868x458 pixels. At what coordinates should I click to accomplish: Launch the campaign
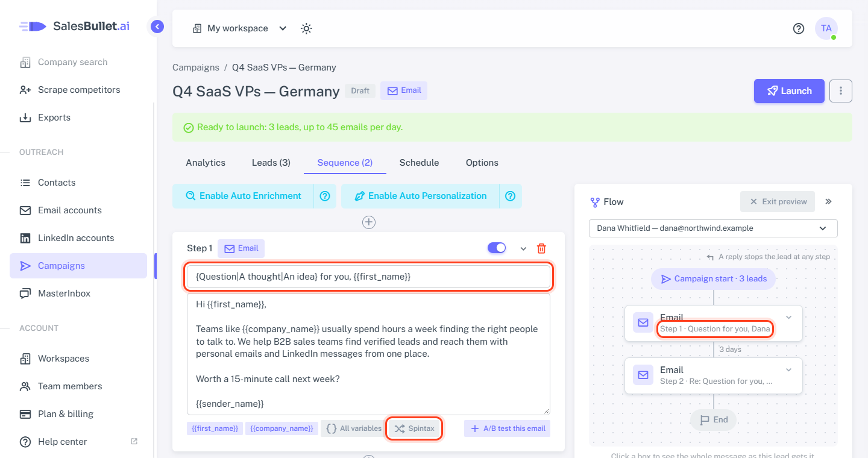(x=789, y=91)
